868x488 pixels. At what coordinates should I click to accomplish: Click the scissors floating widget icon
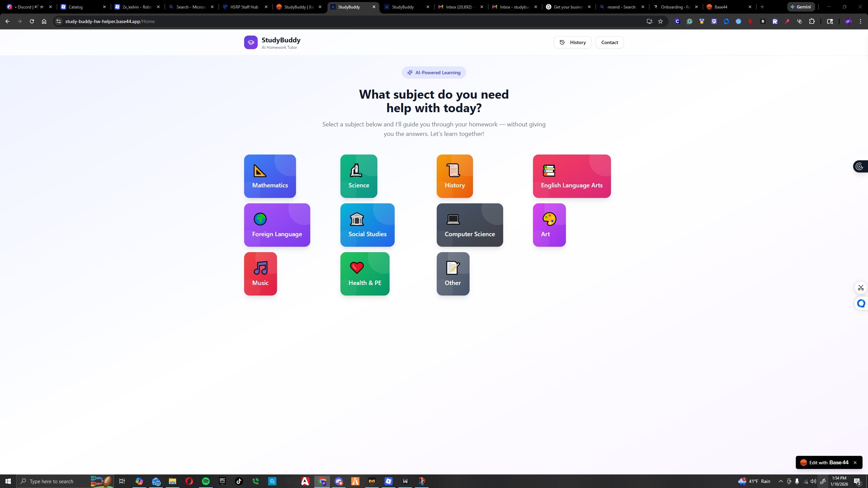pos(861,288)
